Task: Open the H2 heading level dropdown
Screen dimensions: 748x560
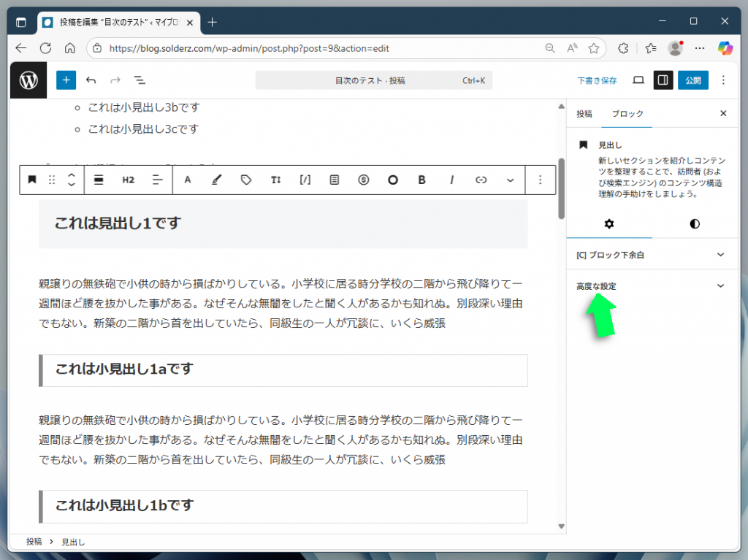Action: [128, 180]
